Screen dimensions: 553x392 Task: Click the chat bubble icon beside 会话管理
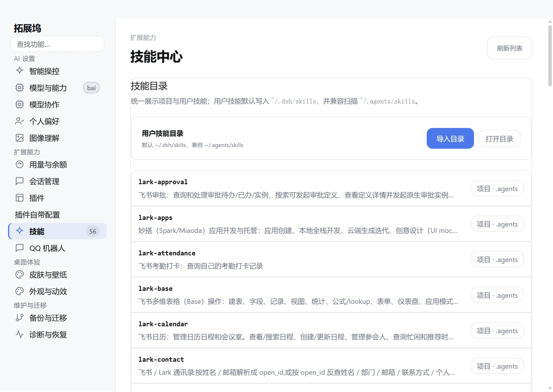pyautogui.click(x=20, y=181)
